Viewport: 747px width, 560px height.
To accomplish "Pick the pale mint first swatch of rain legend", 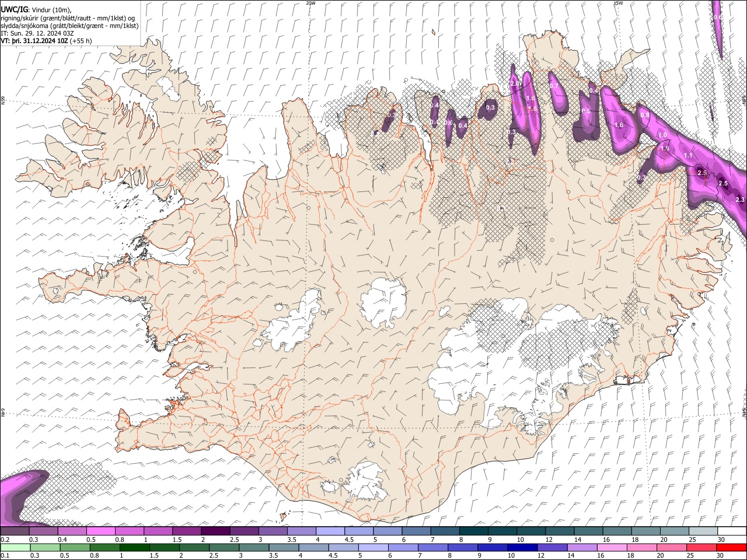I will (x=15, y=548).
